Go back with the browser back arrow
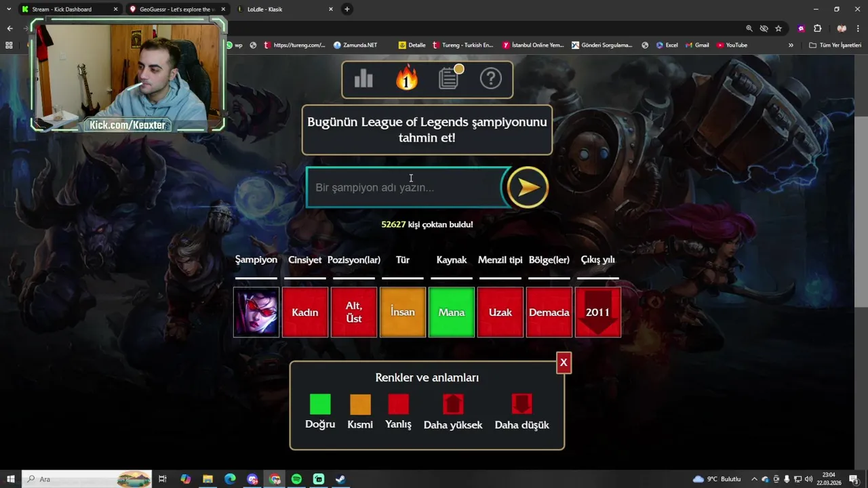Image resolution: width=868 pixels, height=488 pixels. [9, 28]
